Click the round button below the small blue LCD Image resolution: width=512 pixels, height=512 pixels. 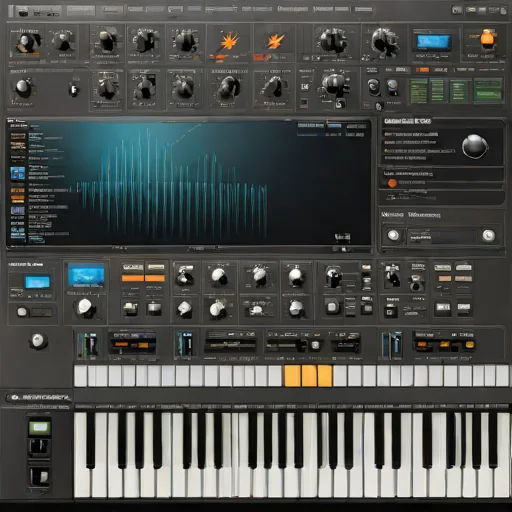[x=22, y=312]
